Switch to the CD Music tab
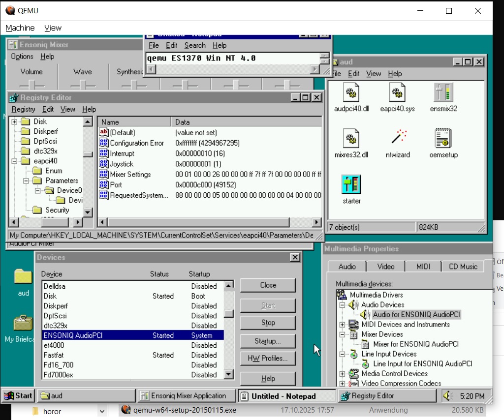The height and width of the screenshot is (420, 504). tap(463, 266)
